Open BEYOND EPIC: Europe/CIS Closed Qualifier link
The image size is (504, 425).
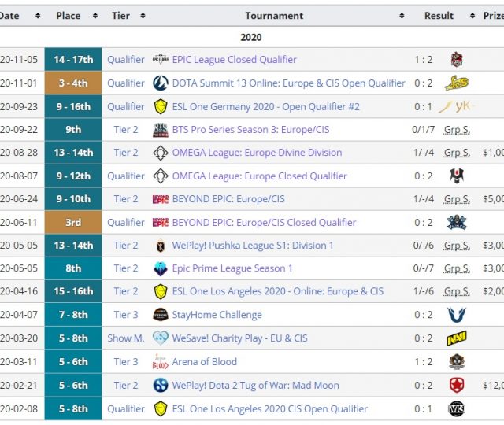(264, 223)
